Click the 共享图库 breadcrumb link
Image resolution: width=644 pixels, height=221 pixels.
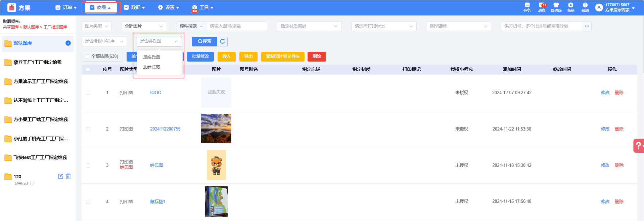pyautogui.click(x=11, y=27)
